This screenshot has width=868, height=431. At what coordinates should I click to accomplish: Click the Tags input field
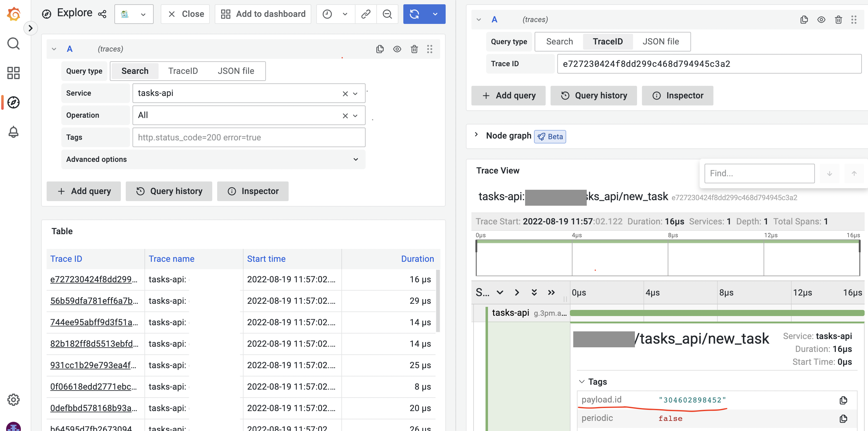[x=249, y=137]
